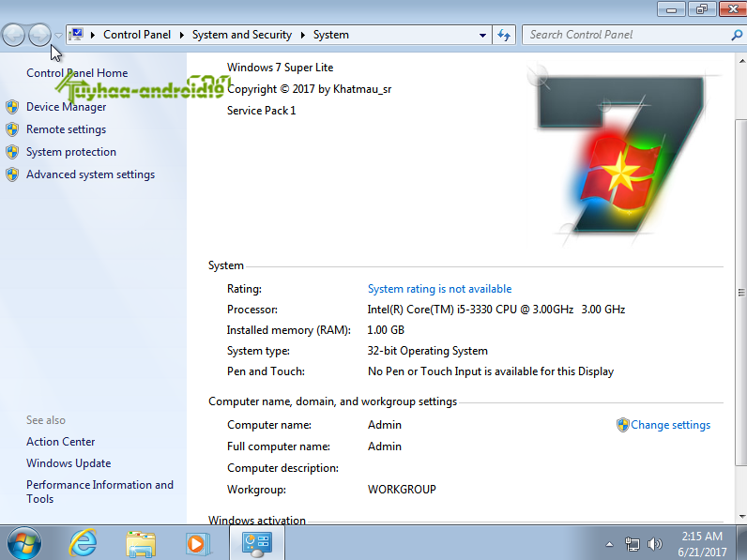Screen dimensions: 747x560
Task: Expand arrow before Control Panel breadcrumb
Action: [92, 35]
